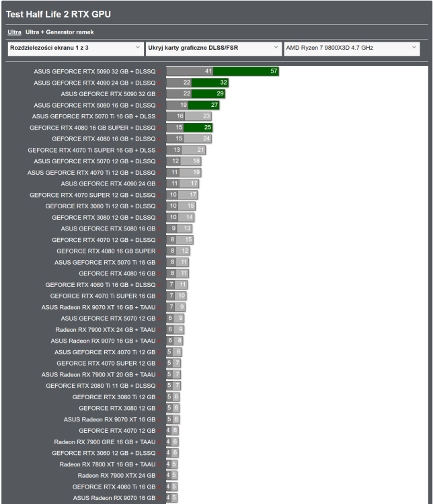The width and height of the screenshot is (433, 504).
Task: Click the green 25 fps bar of RTX 4080 SUPER + DLSSQ
Action: (x=198, y=128)
